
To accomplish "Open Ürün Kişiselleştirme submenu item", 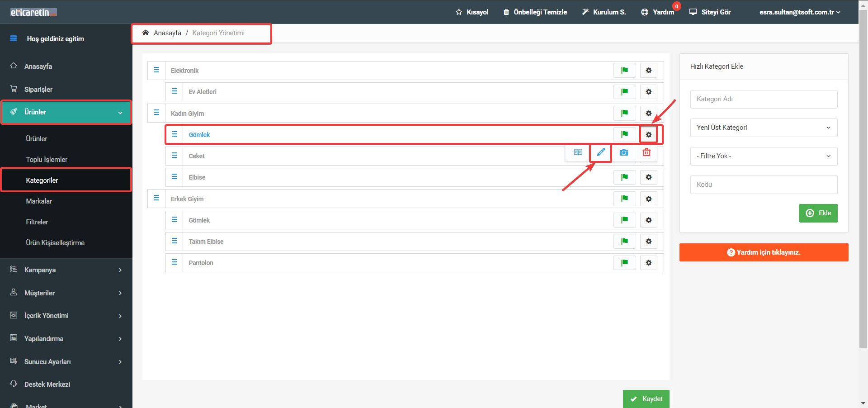I will click(55, 243).
